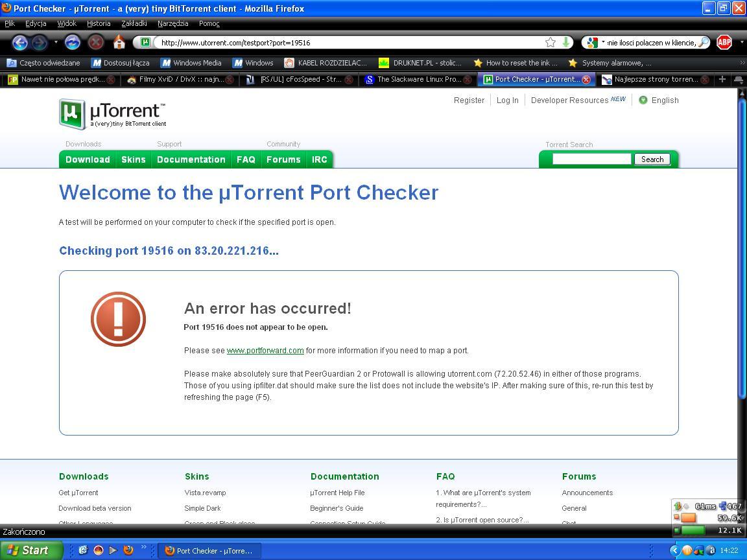Go to the Home page icon
Image resolution: width=747 pixels, height=560 pixels.
119,43
